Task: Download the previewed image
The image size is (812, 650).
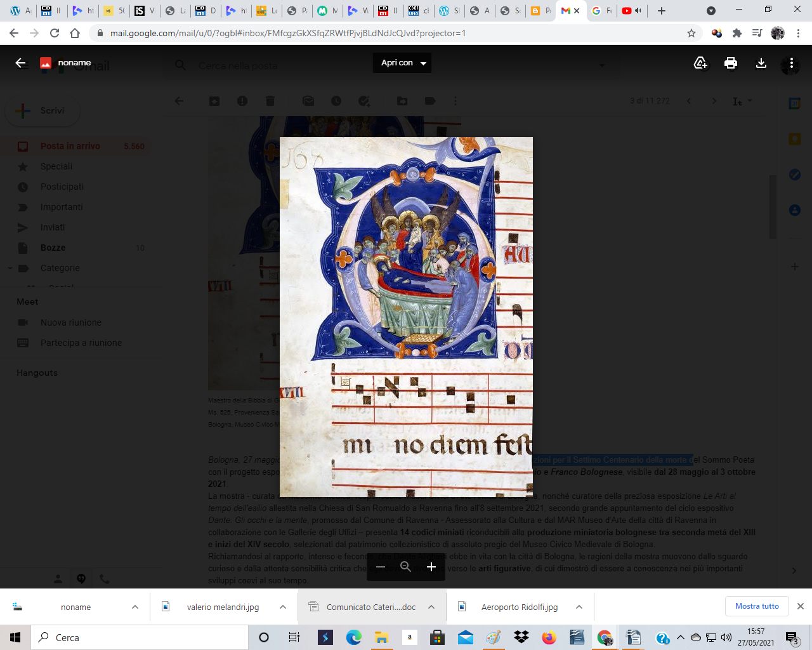Action: point(761,63)
